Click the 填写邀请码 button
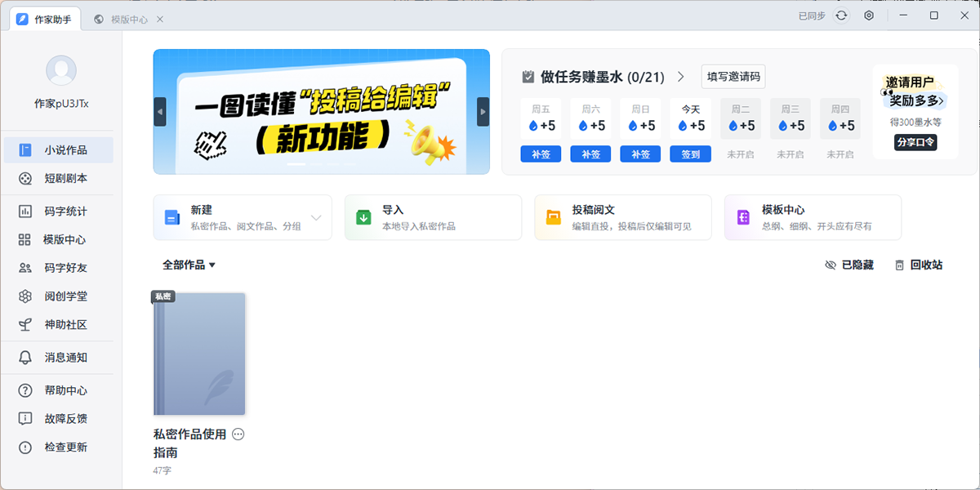The height and width of the screenshot is (490, 980). (733, 77)
